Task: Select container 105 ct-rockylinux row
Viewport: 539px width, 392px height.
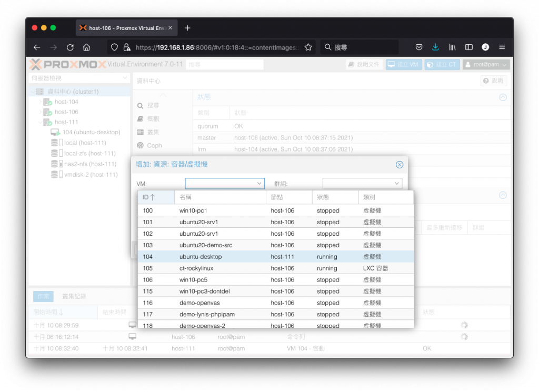Action: pos(276,268)
